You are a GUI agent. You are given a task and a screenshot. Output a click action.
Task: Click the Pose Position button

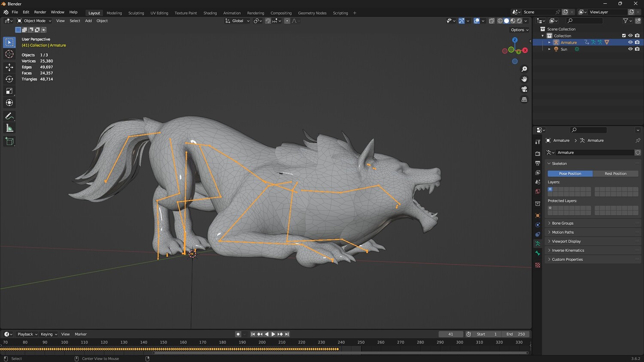(x=570, y=174)
